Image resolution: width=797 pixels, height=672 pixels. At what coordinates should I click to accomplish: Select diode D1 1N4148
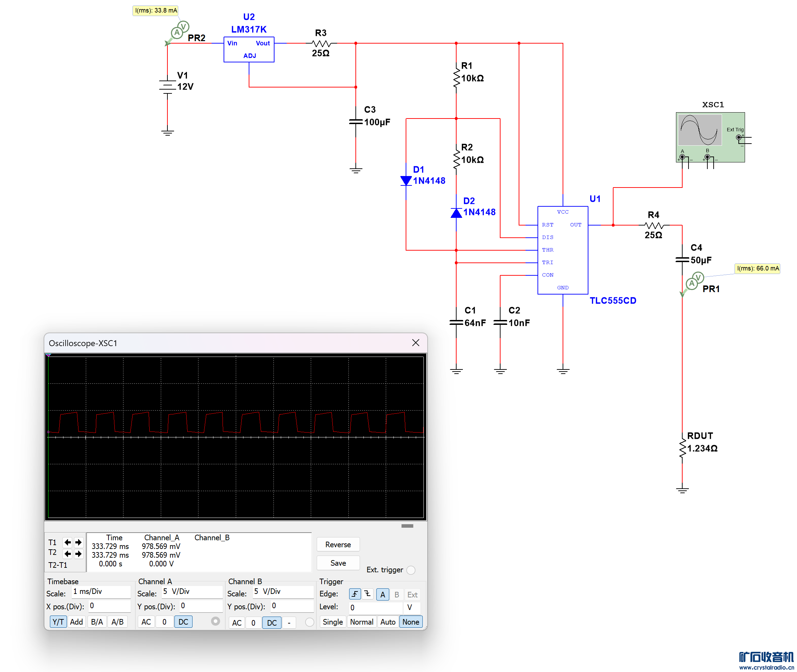[406, 180]
